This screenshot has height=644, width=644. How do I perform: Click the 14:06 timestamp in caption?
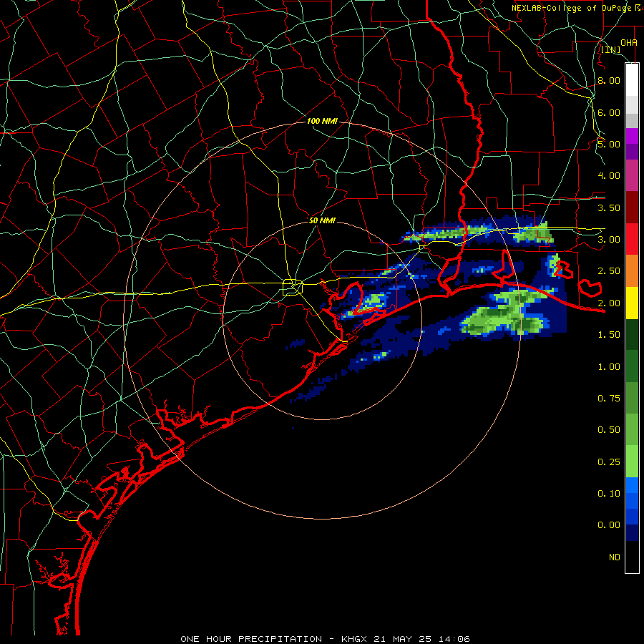454,639
